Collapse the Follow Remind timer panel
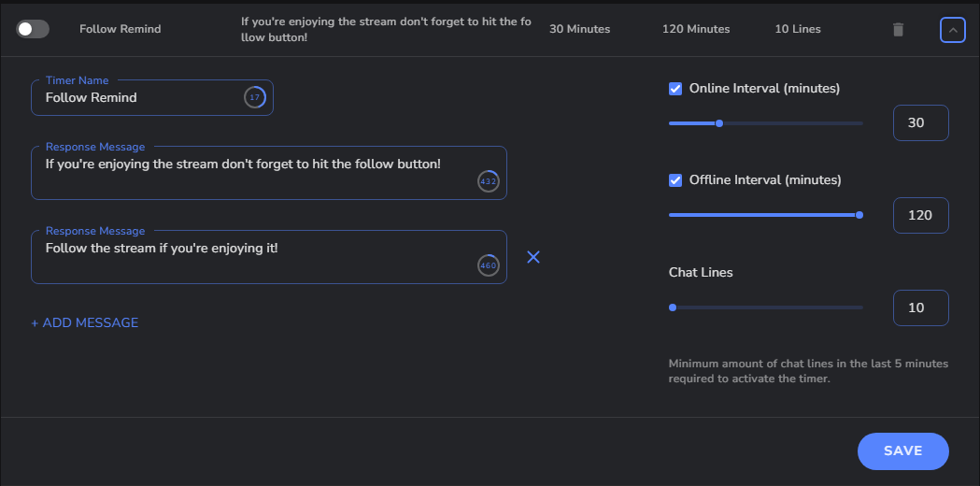This screenshot has height=486, width=980. (x=953, y=29)
